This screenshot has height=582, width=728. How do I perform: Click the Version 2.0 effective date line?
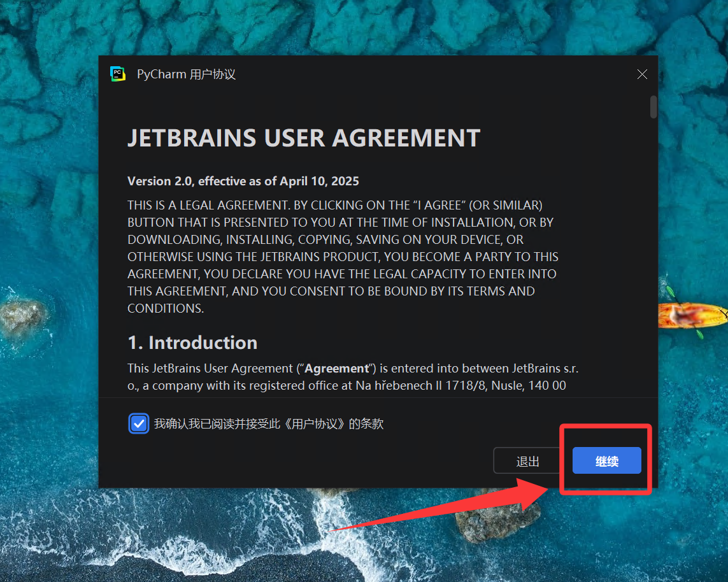click(x=243, y=181)
